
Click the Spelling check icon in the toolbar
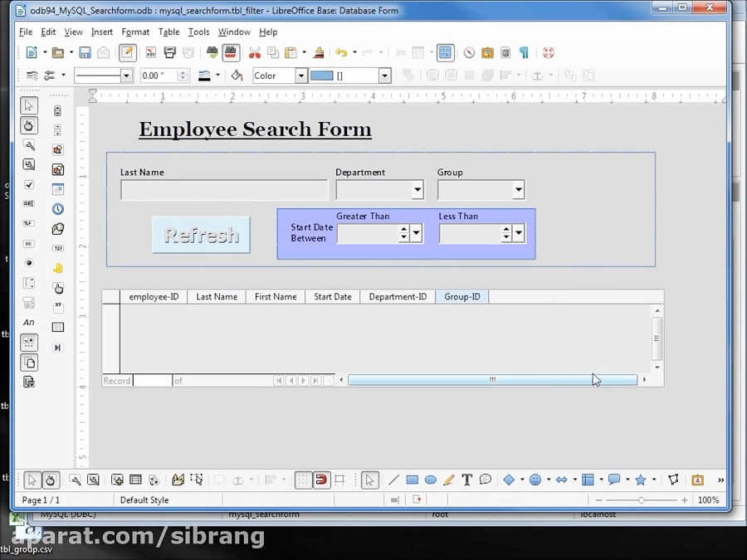pyautogui.click(x=212, y=52)
